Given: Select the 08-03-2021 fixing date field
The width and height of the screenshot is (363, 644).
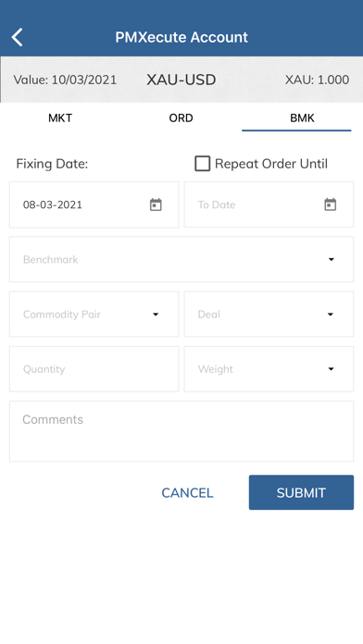Looking at the screenshot, I should pyautogui.click(x=94, y=204).
